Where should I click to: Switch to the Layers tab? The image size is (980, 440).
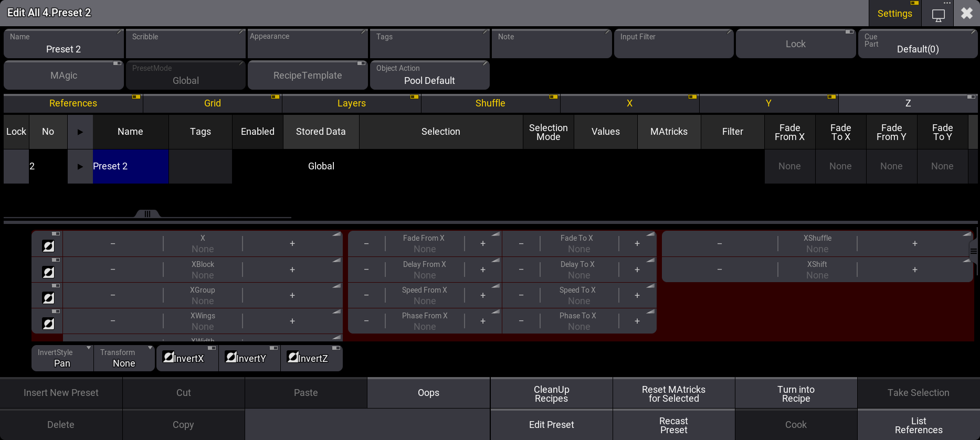(351, 103)
